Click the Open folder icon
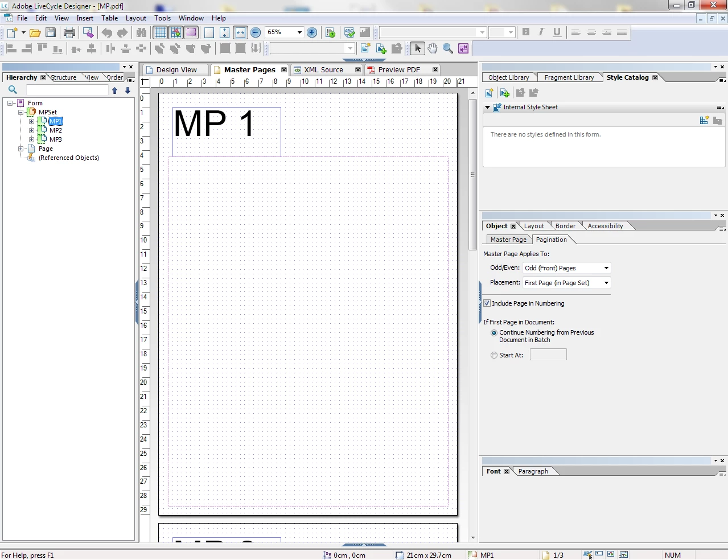Screen dimensions: 728x560 click(x=35, y=32)
